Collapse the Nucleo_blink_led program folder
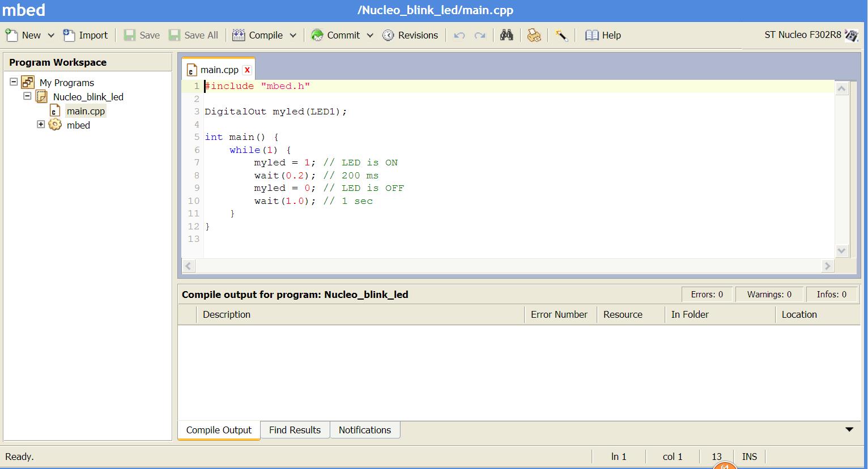868x469 pixels. tap(27, 96)
